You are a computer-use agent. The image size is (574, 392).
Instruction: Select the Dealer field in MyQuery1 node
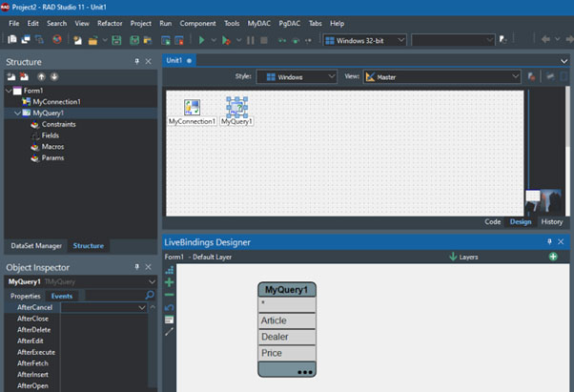pos(287,337)
